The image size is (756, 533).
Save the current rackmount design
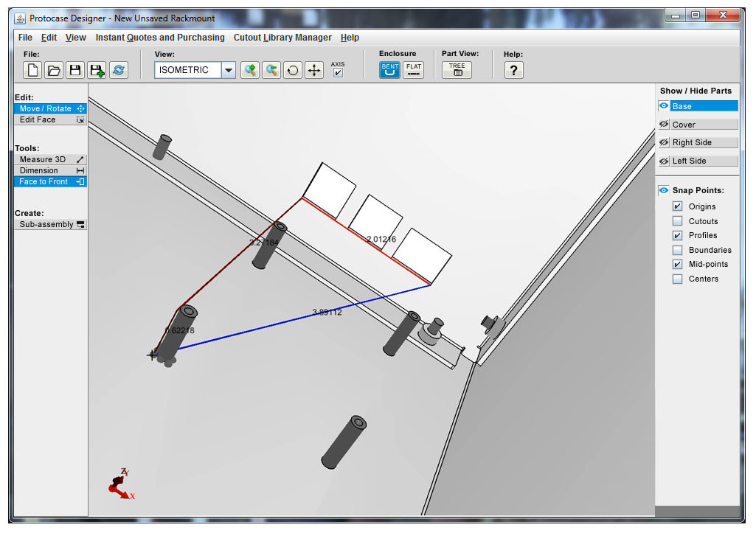74,70
